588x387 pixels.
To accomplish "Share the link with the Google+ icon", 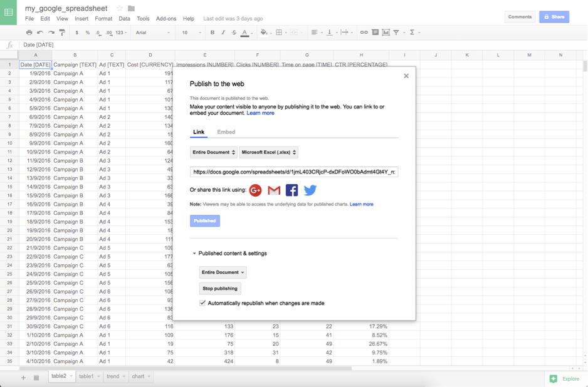I will (256, 190).
